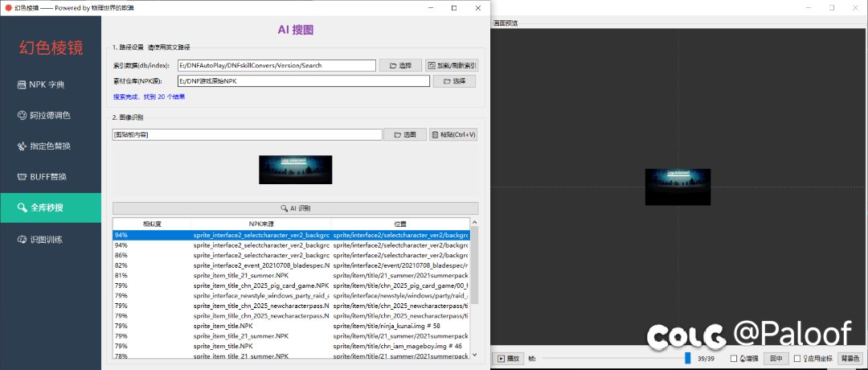Click the 粘贴(Ctrl+V) button
This screenshot has height=370, width=868.
(453, 134)
